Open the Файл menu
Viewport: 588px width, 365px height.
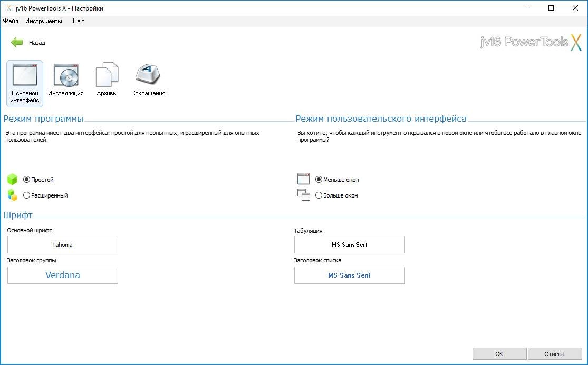[11, 21]
